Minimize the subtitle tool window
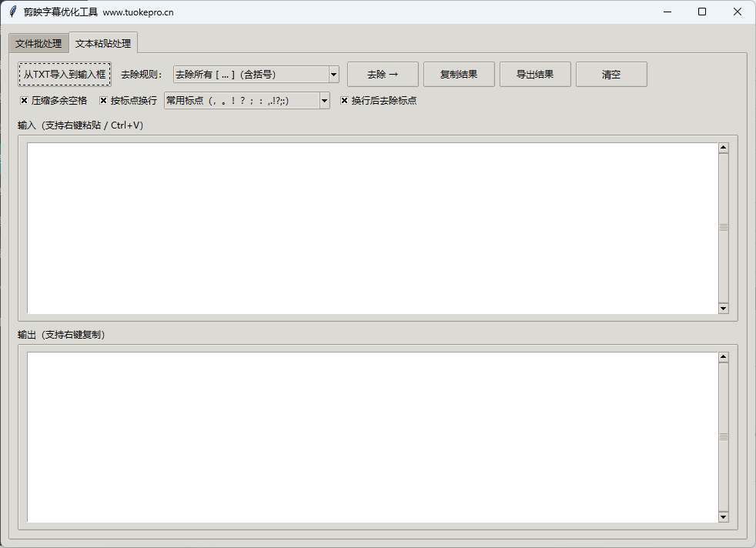The image size is (756, 548). tap(666, 12)
